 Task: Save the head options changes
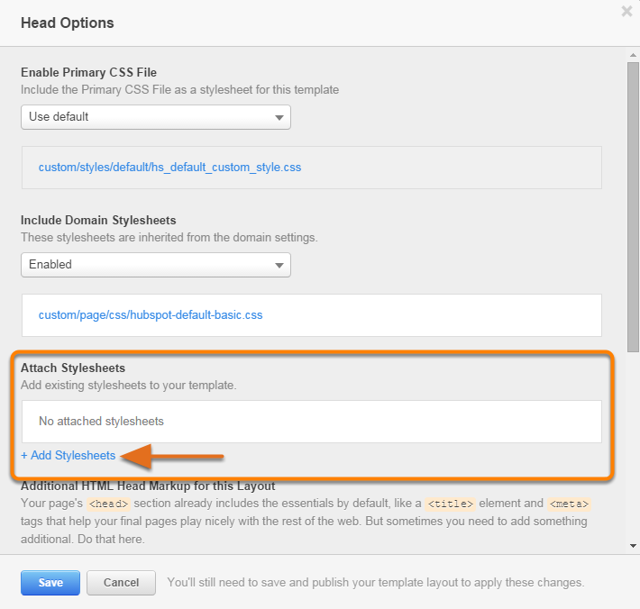pyautogui.click(x=50, y=582)
